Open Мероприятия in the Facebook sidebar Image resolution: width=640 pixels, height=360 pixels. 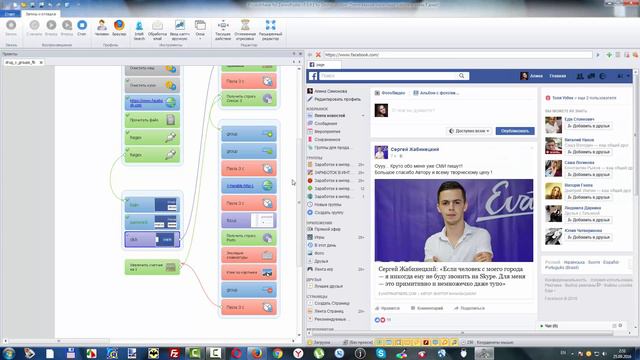pyautogui.click(x=327, y=131)
